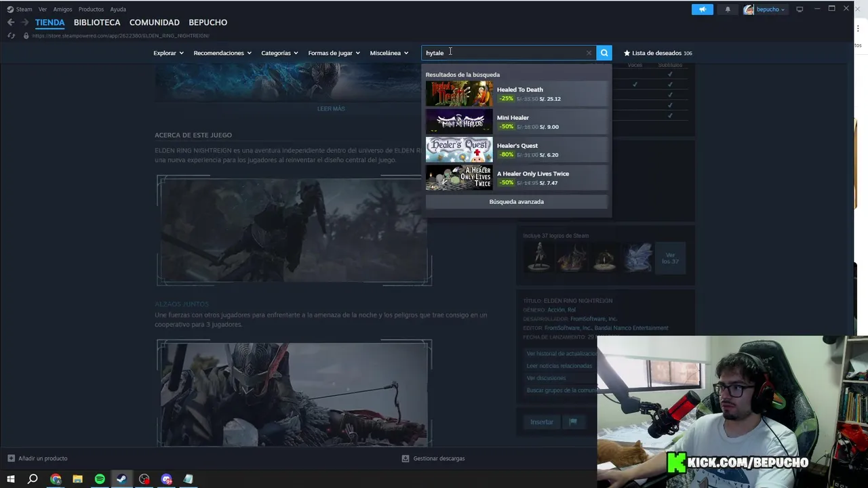Click the Healer's Quest thumbnail image
Screen dimensions: 868x488
pyautogui.click(x=459, y=150)
